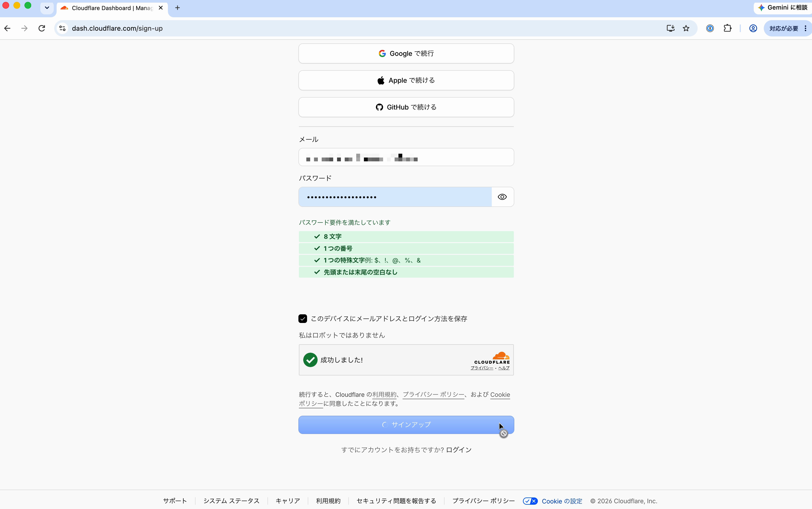This screenshot has width=812, height=509.
Task: Click the 先頭または末尾の空白なし requirement row
Action: (406, 272)
